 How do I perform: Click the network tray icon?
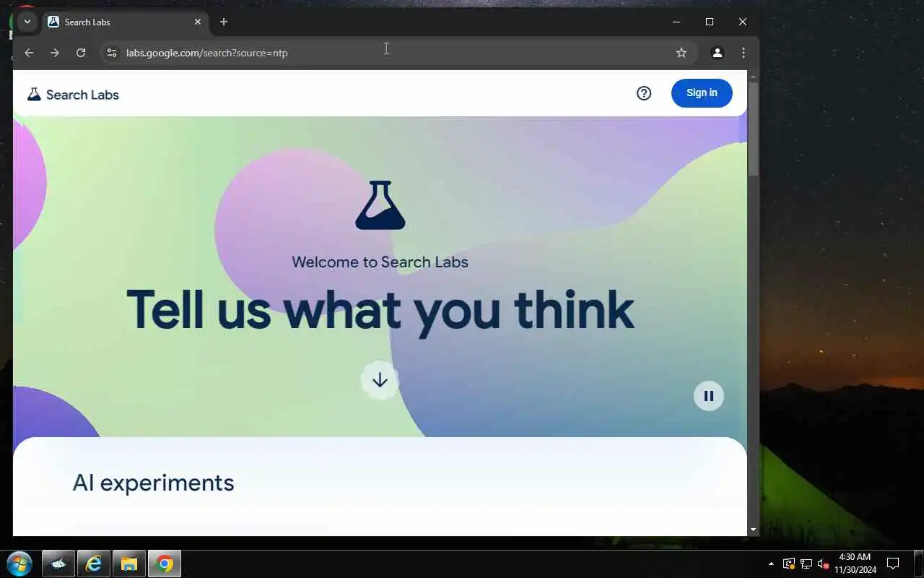pos(806,564)
